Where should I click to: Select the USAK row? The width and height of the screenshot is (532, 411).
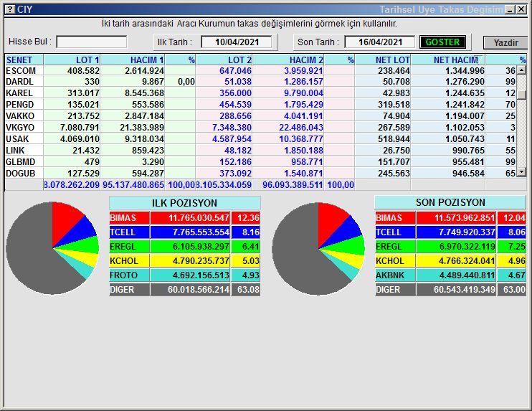coord(260,139)
